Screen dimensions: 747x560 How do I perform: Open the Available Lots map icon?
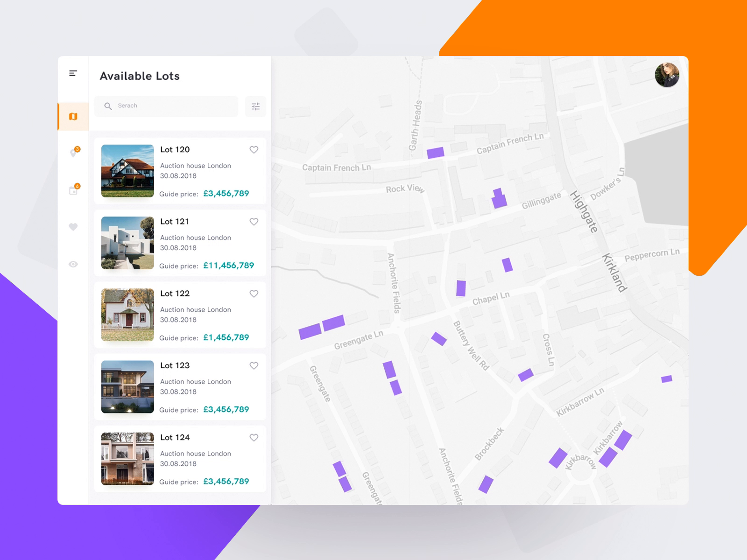73,116
